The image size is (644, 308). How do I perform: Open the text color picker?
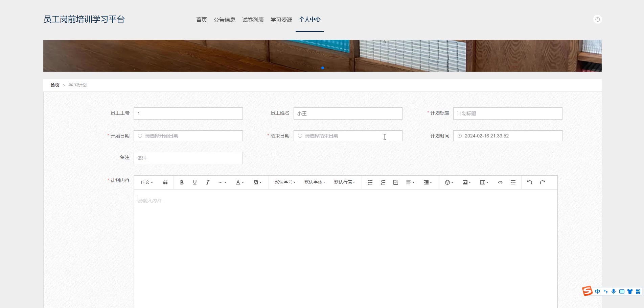click(239, 182)
